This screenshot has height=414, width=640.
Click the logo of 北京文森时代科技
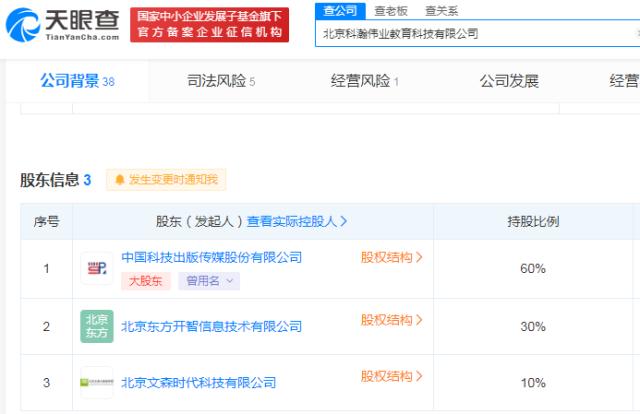pyautogui.click(x=97, y=383)
